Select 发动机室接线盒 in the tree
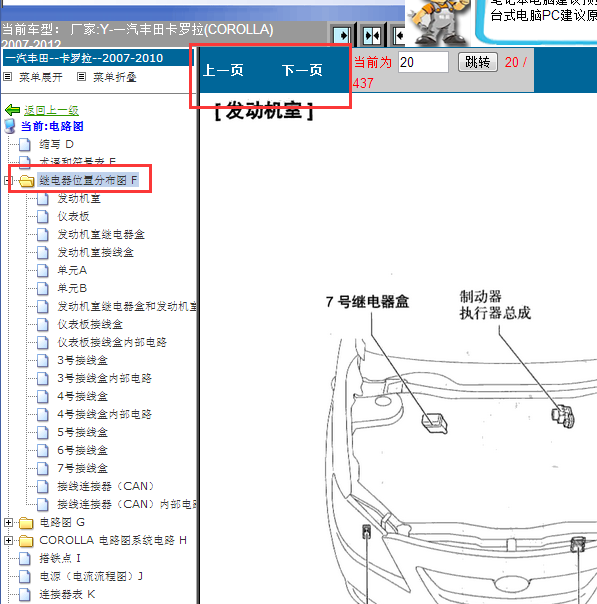Image resolution: width=597 pixels, height=604 pixels. pyautogui.click(x=96, y=252)
